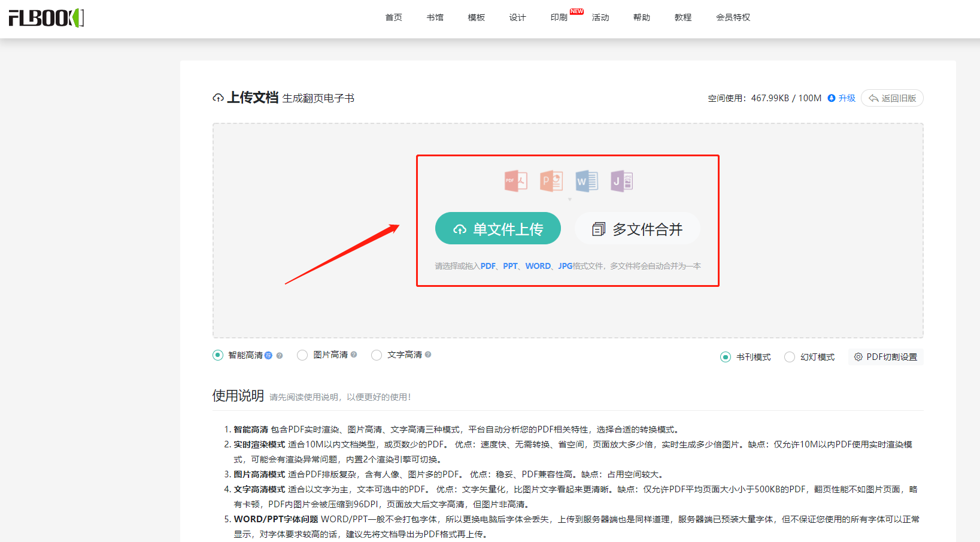Click the 空间使用 467.99KB / 100M text
Image resolution: width=980 pixels, height=542 pixels.
[764, 98]
